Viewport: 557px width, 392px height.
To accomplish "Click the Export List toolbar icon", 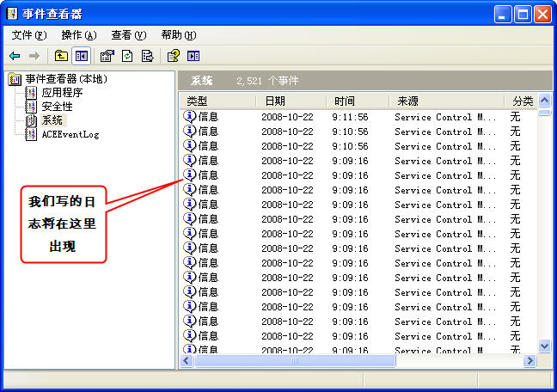I will tap(148, 56).
